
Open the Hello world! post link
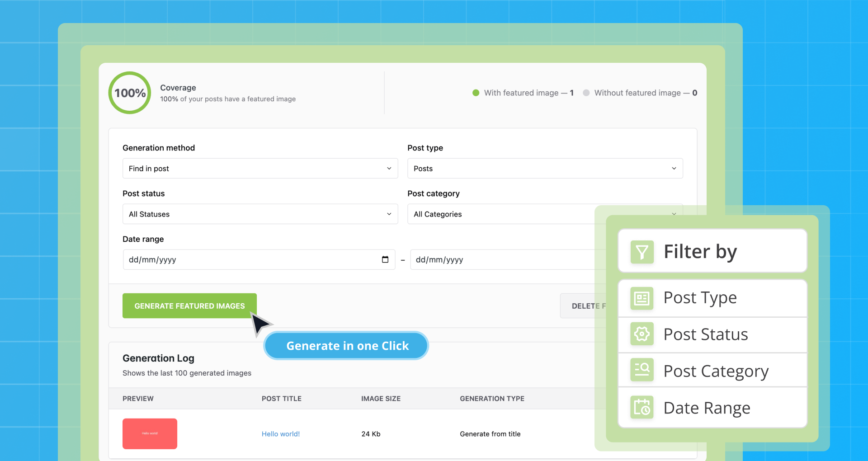point(280,433)
